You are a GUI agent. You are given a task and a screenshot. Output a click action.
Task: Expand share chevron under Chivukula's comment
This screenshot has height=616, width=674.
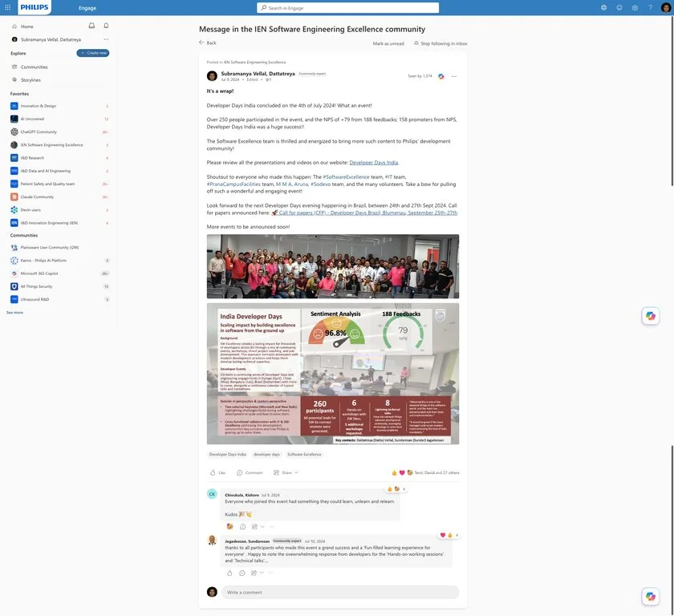point(262,526)
